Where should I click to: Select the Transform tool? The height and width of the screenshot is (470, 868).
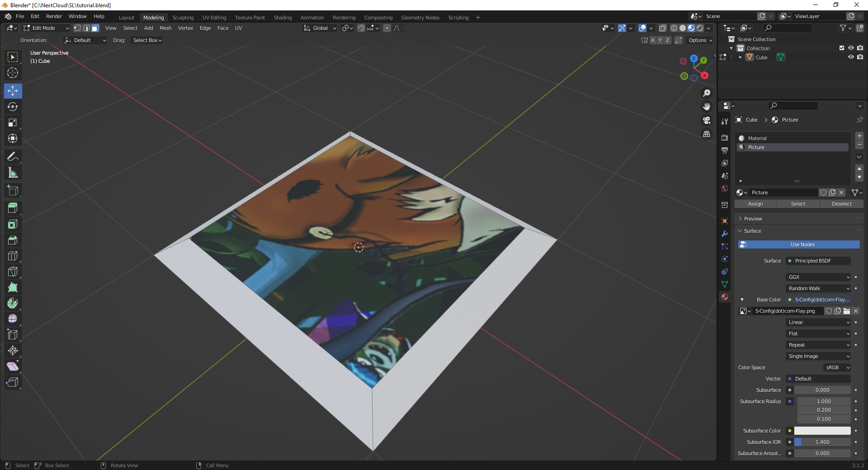click(13, 138)
